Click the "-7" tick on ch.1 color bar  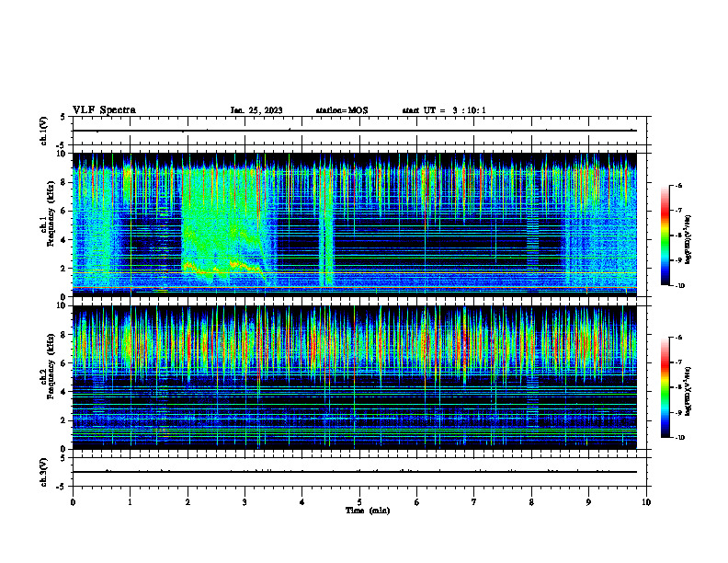[678, 211]
